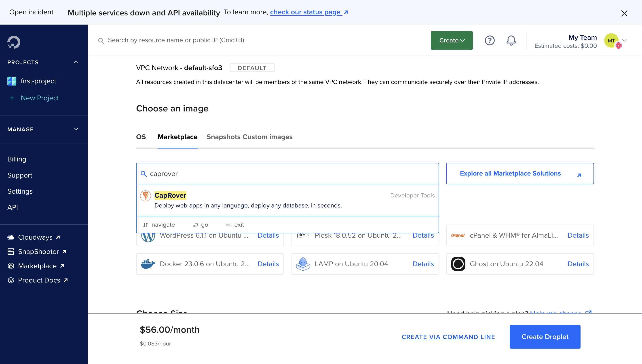Click the LAMP on Ubuntu 20.04 icon

pyautogui.click(x=303, y=264)
